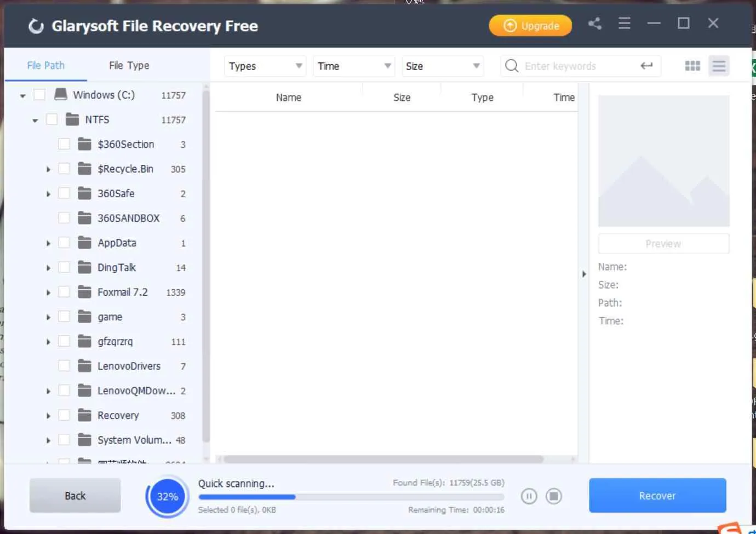
Task: Switch to thumbnail grid view
Action: tap(692, 66)
